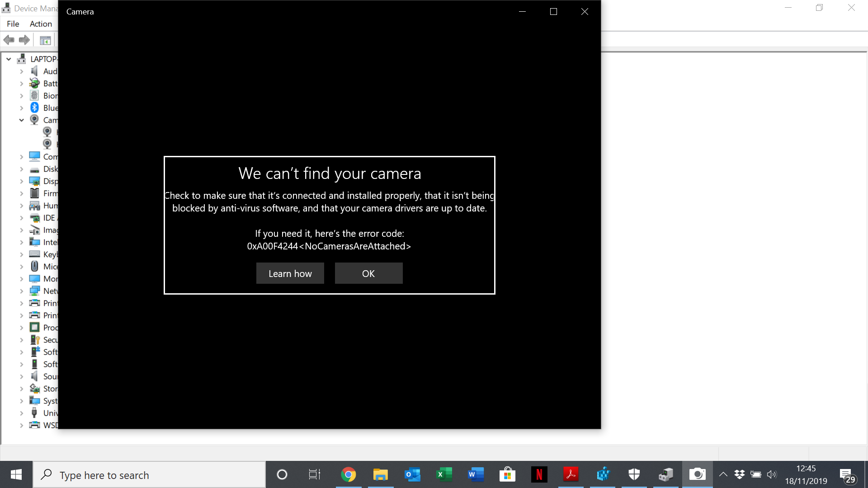Open the volume control in system tray

point(771,474)
